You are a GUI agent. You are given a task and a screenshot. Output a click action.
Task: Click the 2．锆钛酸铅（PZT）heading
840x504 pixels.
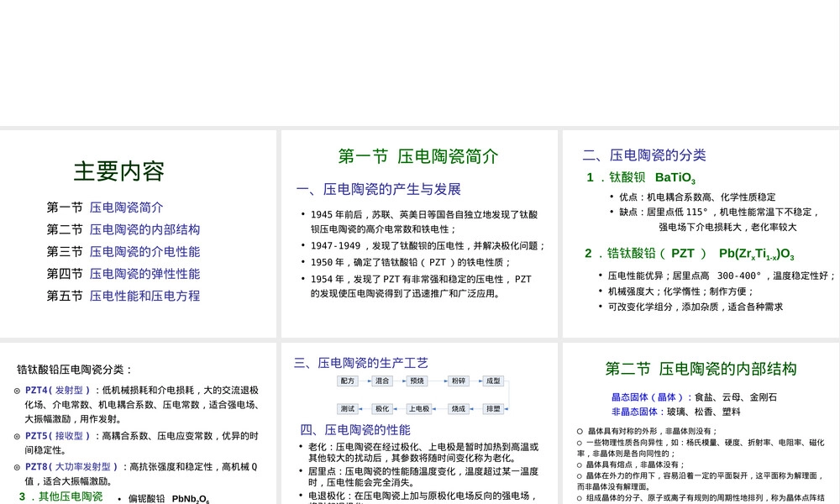tap(690, 254)
